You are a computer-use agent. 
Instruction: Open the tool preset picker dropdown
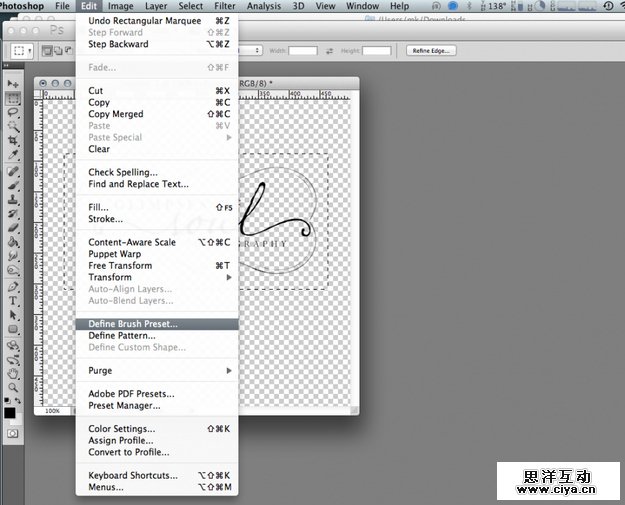click(22, 50)
